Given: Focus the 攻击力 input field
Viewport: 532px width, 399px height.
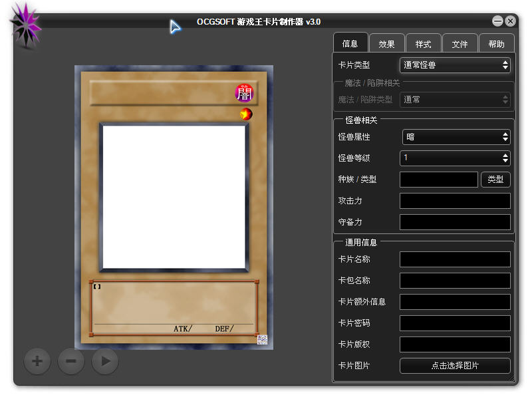Looking at the screenshot, I should [455, 201].
